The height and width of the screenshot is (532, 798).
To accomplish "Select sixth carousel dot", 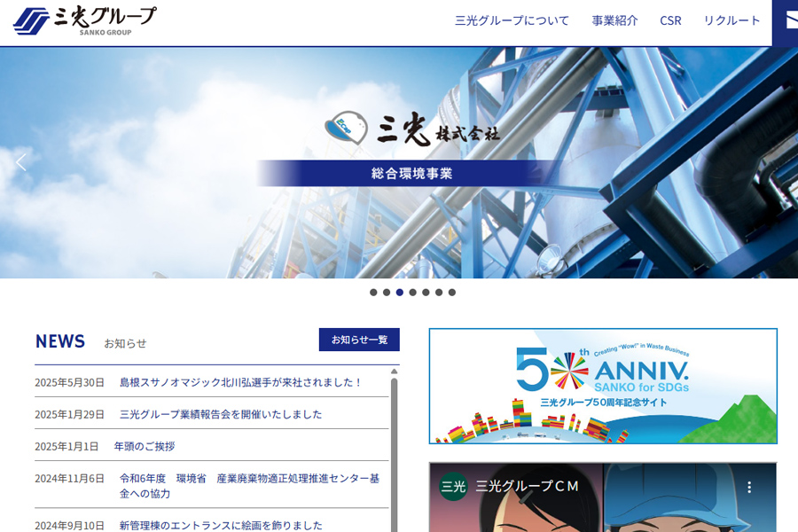I will 439,293.
